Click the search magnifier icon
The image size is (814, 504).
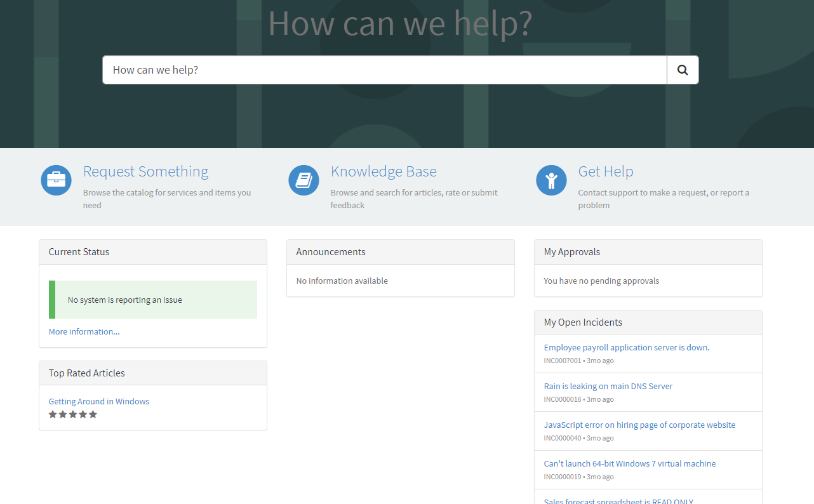coord(682,69)
